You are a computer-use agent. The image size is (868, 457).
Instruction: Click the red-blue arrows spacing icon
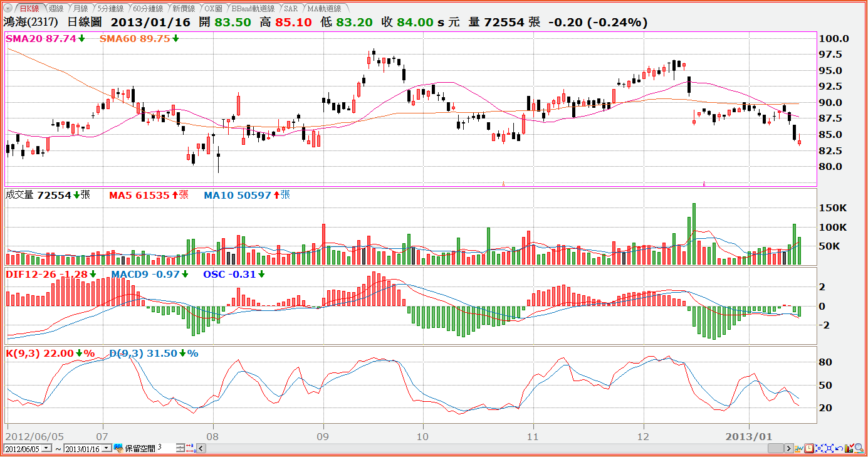[x=191, y=448]
